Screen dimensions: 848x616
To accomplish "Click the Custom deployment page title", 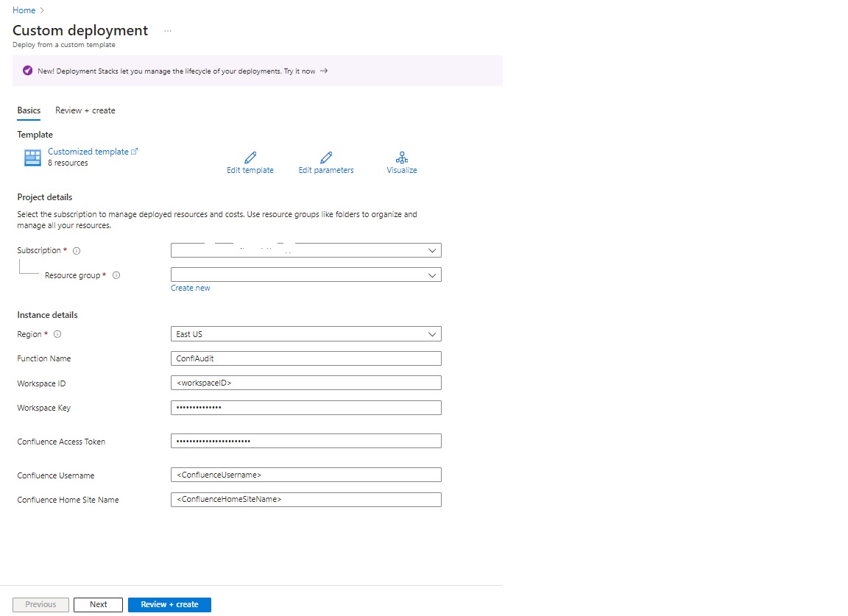I will click(80, 30).
